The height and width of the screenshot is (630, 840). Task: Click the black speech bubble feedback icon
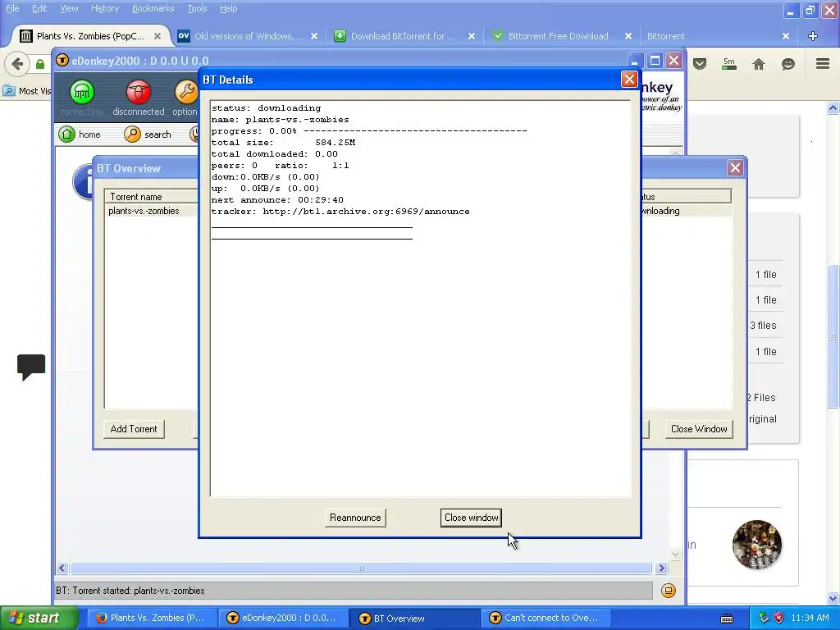tap(31, 367)
